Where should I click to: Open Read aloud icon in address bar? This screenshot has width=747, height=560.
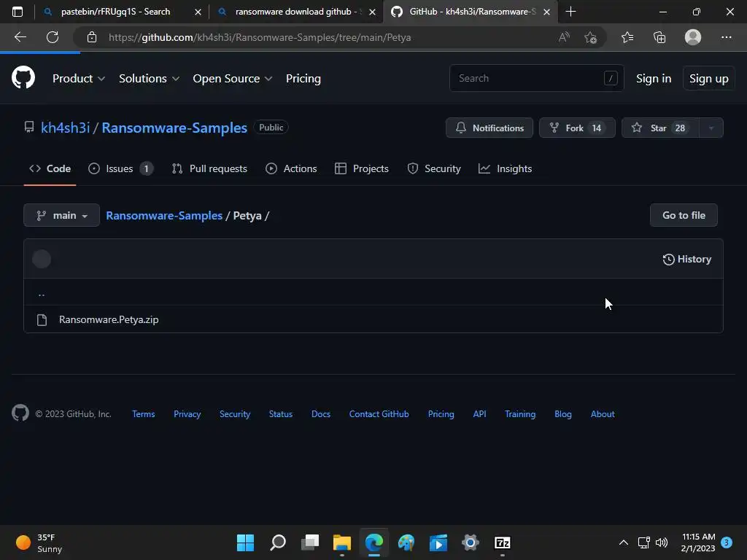tap(564, 37)
